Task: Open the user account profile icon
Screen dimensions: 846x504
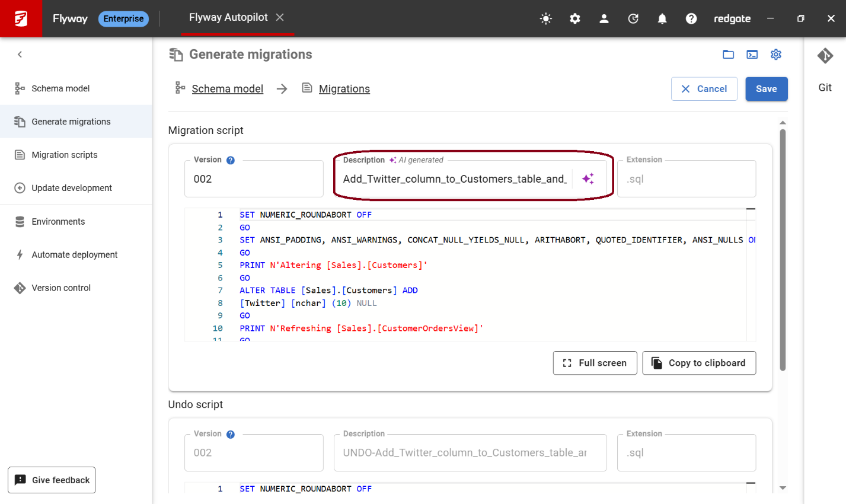Action: [x=604, y=18]
